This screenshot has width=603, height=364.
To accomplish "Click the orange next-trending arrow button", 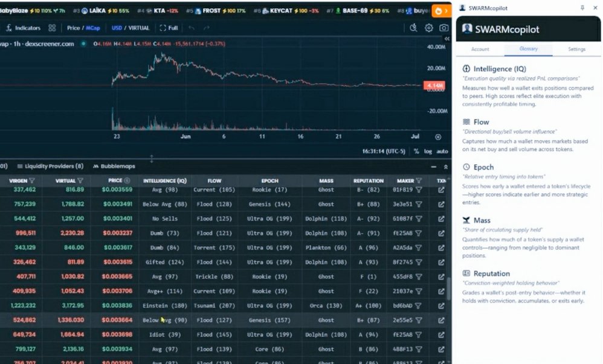I will pos(442,11).
